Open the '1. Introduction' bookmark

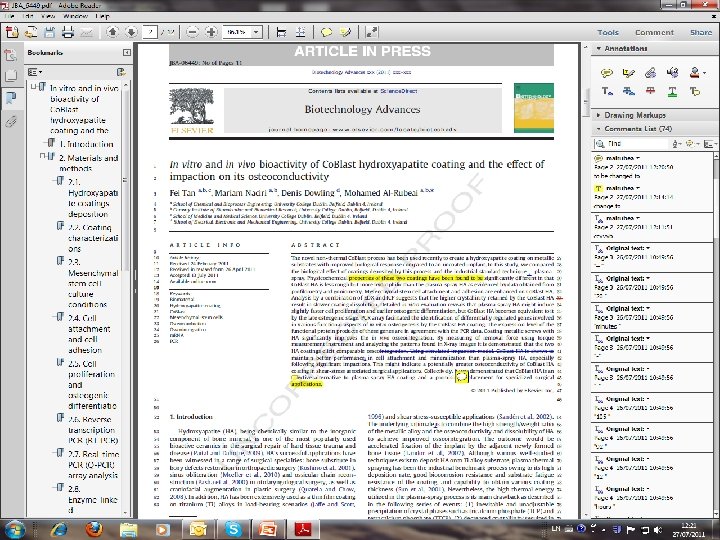click(86, 144)
